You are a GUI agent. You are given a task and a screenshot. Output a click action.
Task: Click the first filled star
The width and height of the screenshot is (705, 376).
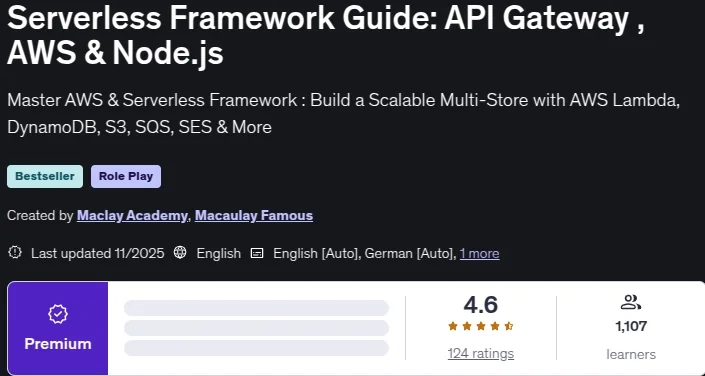click(x=453, y=326)
